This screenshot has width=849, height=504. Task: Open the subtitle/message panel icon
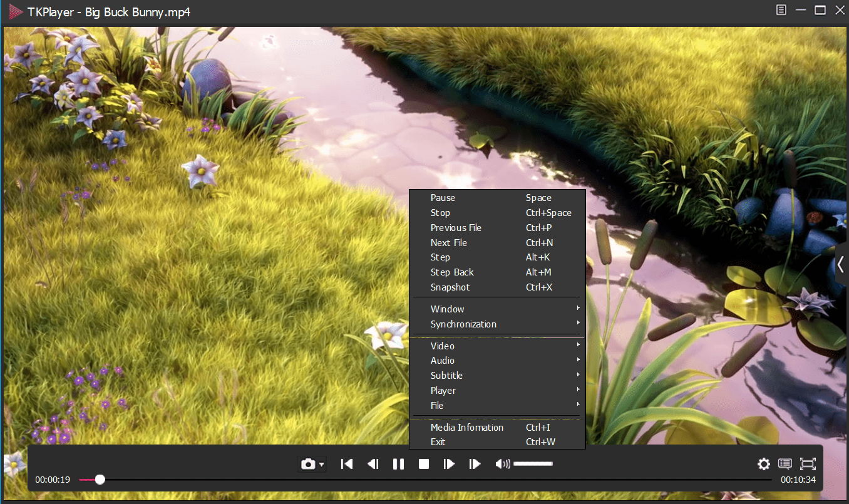[785, 464]
